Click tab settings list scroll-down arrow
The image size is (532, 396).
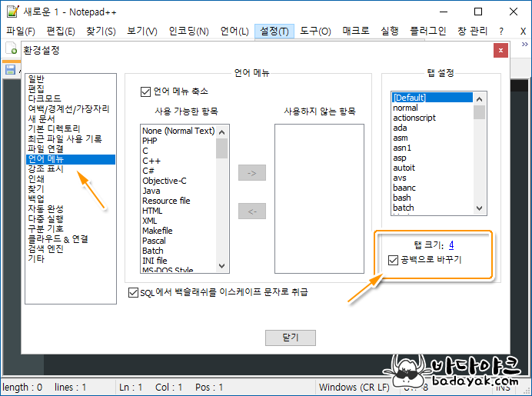(x=479, y=208)
